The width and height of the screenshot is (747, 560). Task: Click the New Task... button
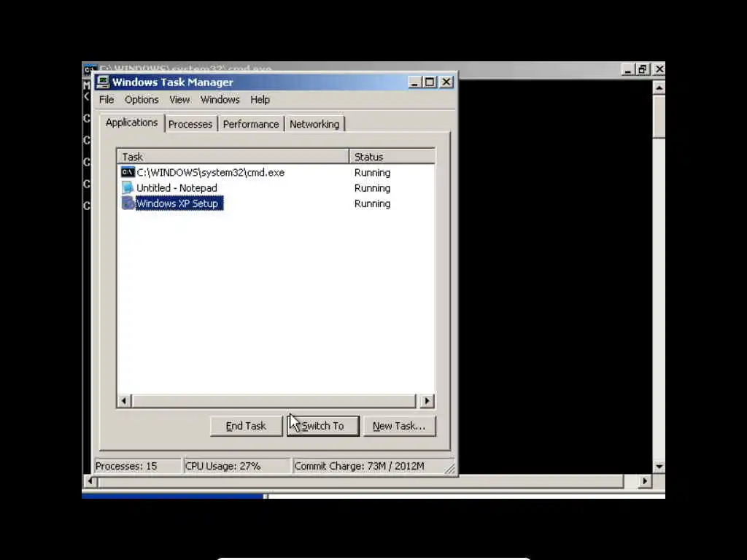click(399, 426)
